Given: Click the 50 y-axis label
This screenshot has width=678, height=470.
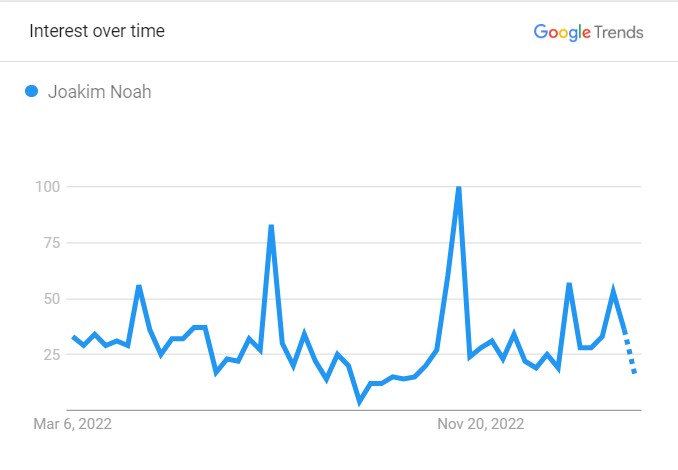Looking at the screenshot, I should click(x=52, y=298).
